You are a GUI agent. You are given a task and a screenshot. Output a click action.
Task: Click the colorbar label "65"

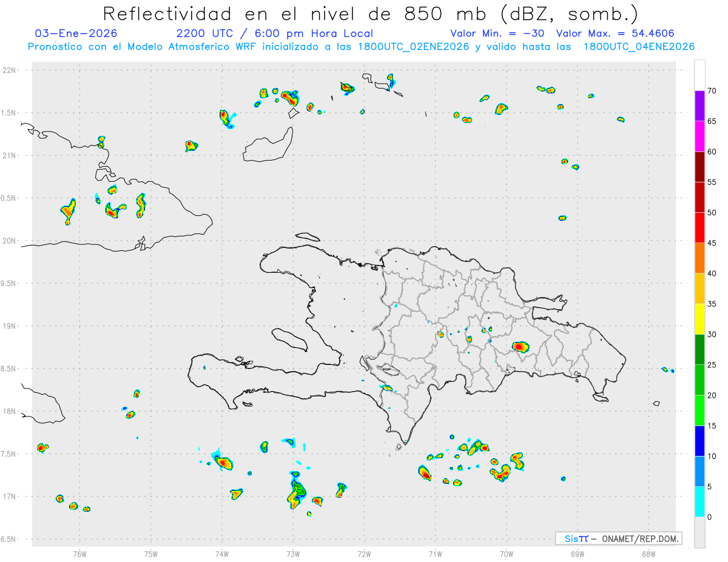[712, 121]
